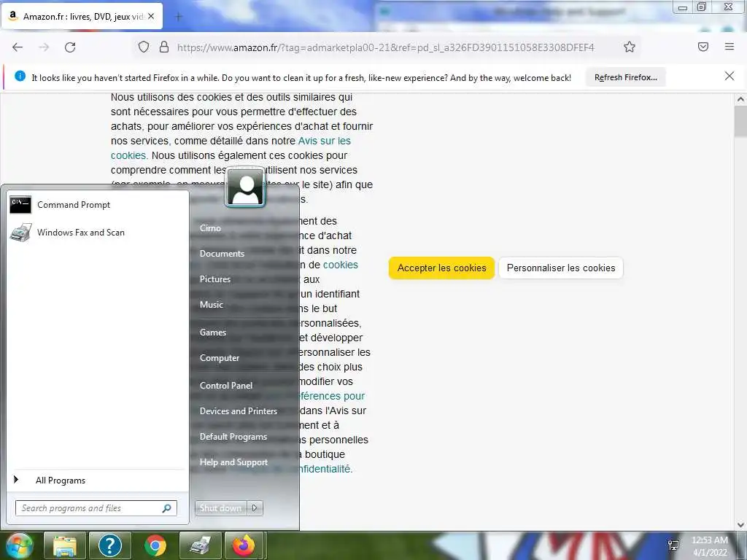Screen dimensions: 747x560
Task: Click the Shut down button
Action: (220, 508)
